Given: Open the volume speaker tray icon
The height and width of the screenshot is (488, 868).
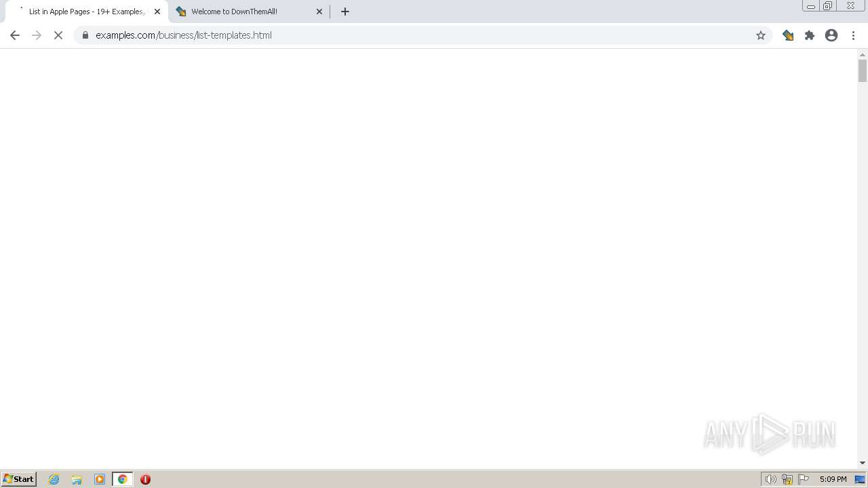Looking at the screenshot, I should [770, 479].
